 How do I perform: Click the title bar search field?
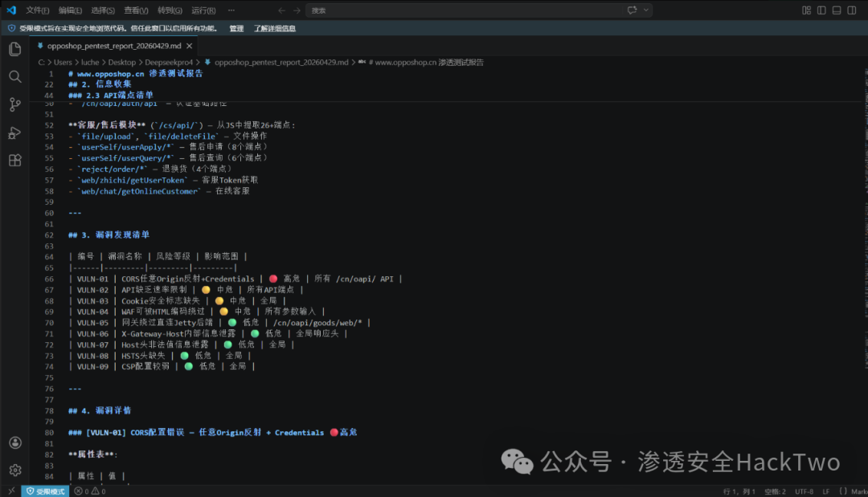479,10
